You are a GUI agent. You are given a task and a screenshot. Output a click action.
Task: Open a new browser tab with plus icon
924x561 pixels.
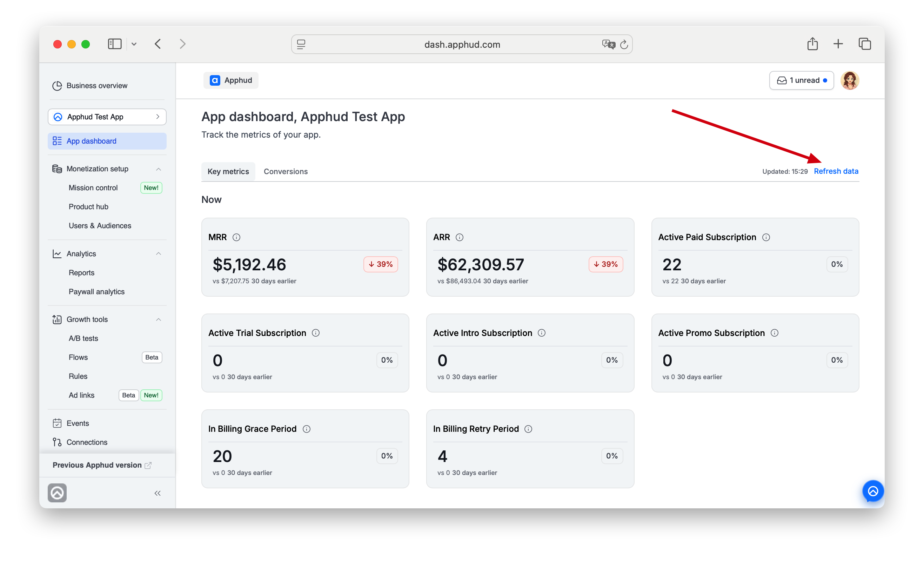pos(838,44)
